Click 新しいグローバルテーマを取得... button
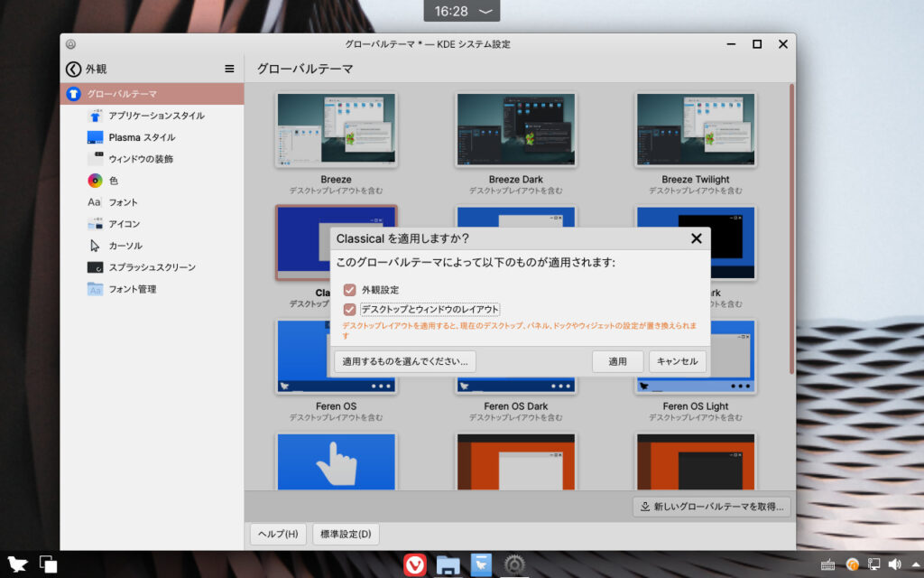The height and width of the screenshot is (578, 924). point(712,507)
